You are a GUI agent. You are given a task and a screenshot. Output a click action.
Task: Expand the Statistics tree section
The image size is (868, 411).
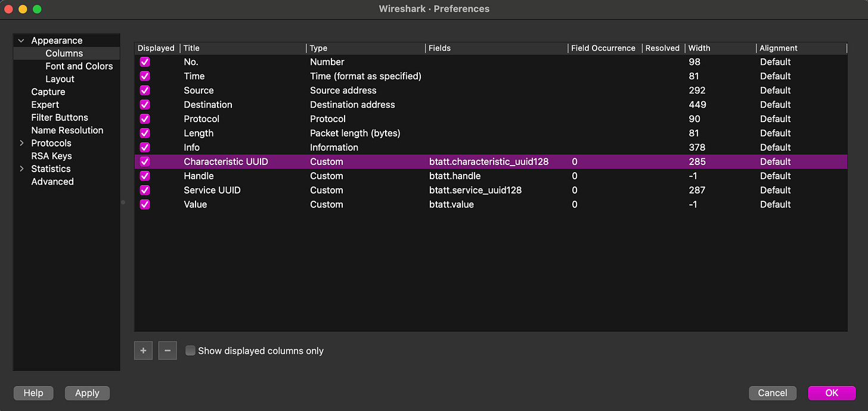pyautogui.click(x=21, y=169)
